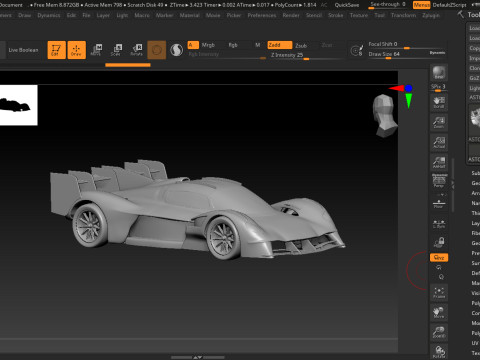The height and width of the screenshot is (360, 480).
Task: Open the Preferences menu
Action: tap(262, 15)
